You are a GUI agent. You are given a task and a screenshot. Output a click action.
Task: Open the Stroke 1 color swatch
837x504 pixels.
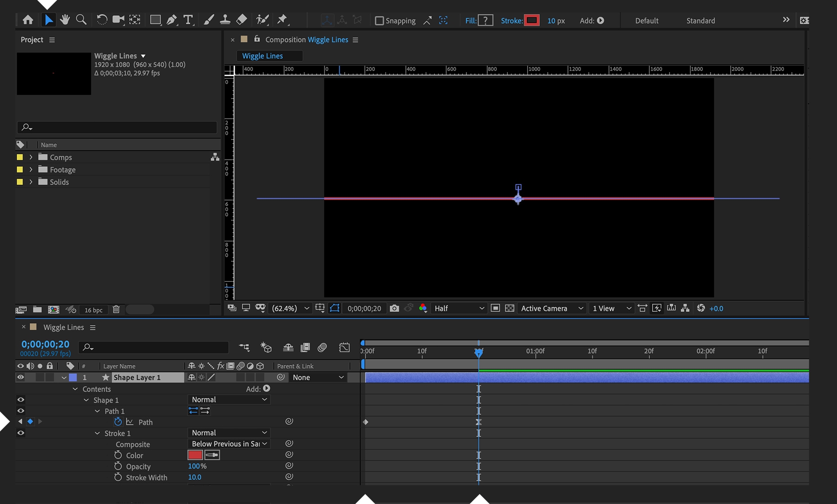tap(195, 455)
